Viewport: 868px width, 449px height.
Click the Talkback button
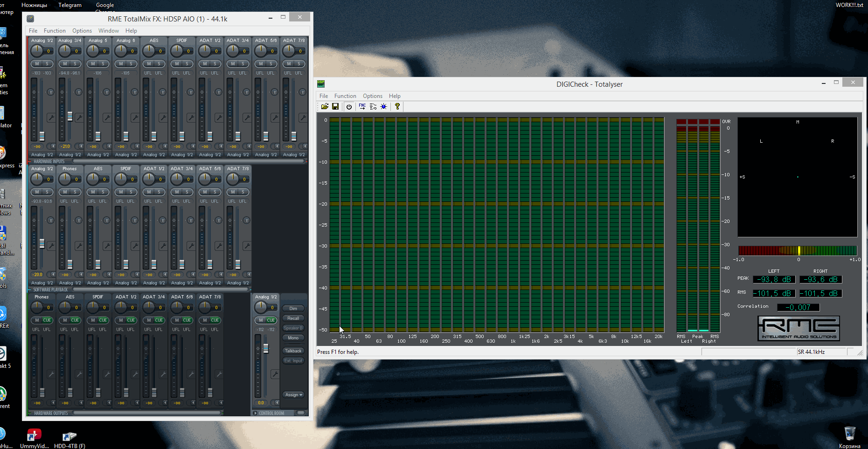[x=293, y=351]
